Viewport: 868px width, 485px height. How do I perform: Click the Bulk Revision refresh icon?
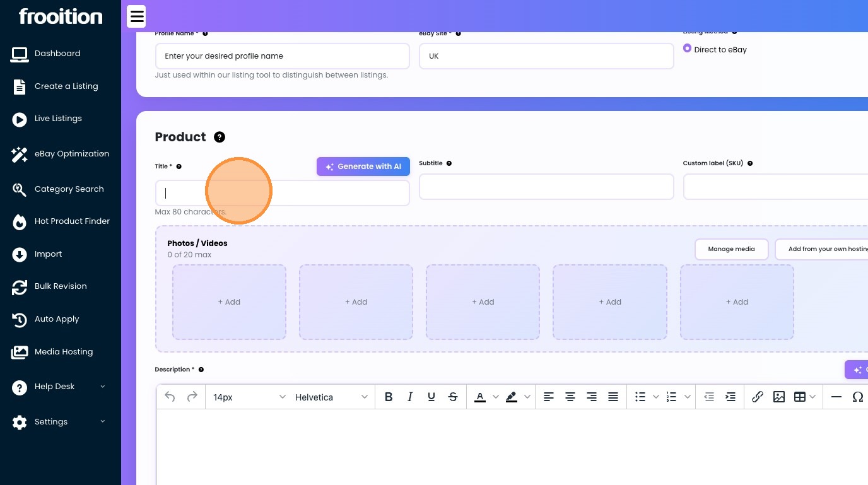20,287
